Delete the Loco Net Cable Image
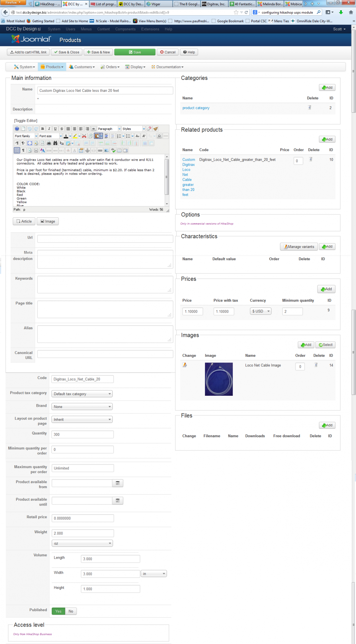This screenshot has height=644, width=356. (316, 365)
